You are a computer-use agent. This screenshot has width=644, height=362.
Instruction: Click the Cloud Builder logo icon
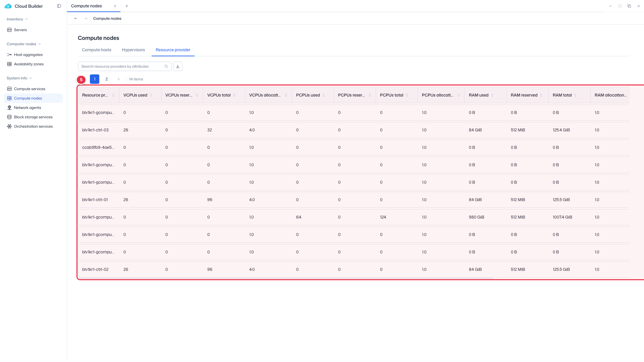(8, 6)
